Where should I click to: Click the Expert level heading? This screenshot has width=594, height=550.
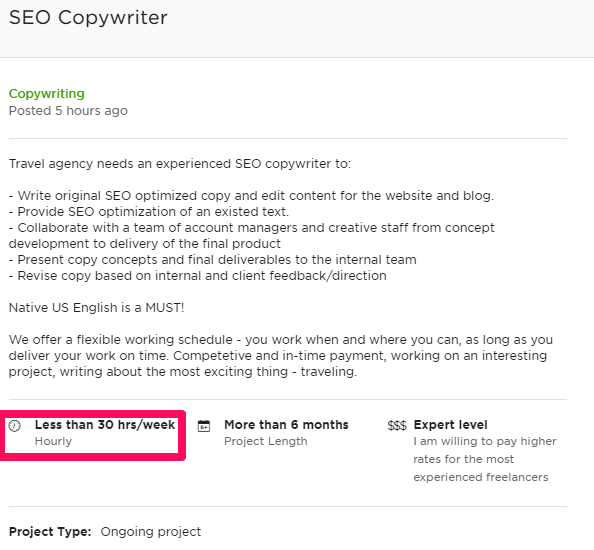point(450,425)
